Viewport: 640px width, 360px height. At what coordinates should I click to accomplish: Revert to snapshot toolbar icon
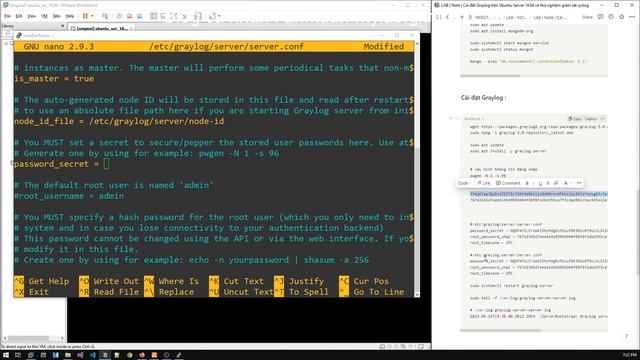click(x=129, y=16)
